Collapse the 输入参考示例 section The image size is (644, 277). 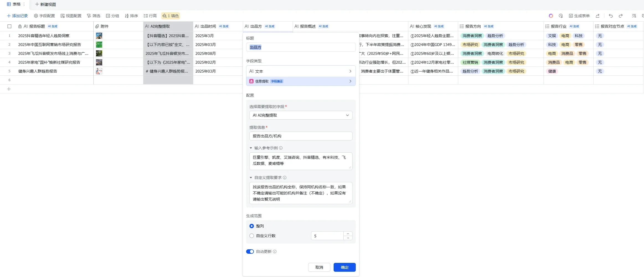[x=251, y=148]
